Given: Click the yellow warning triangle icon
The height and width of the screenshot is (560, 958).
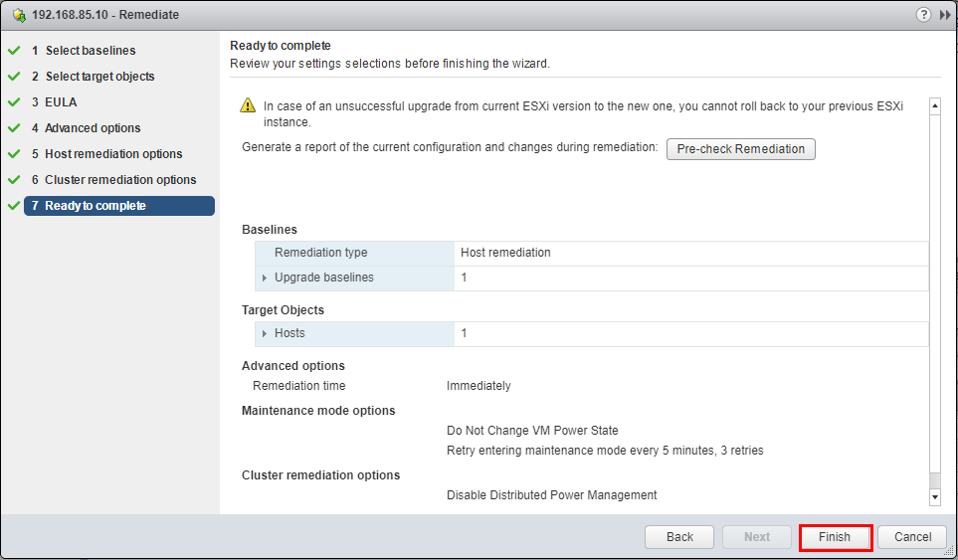Looking at the screenshot, I should tap(248, 105).
